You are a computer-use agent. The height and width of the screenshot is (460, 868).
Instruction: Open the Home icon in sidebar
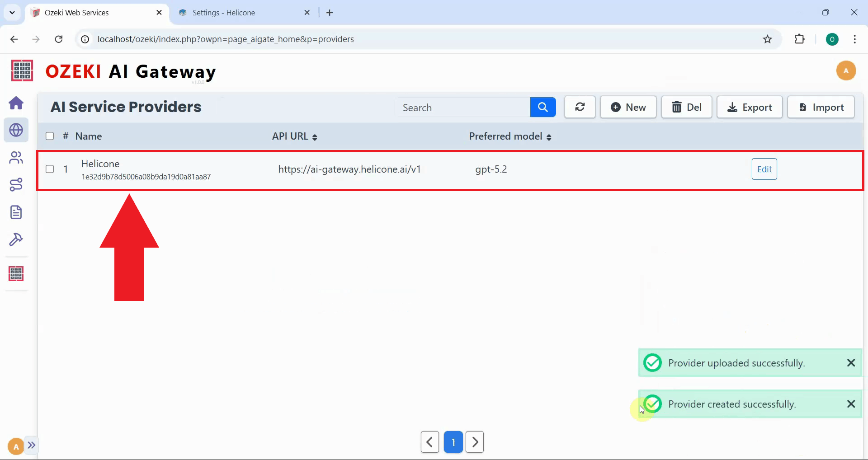(16, 103)
